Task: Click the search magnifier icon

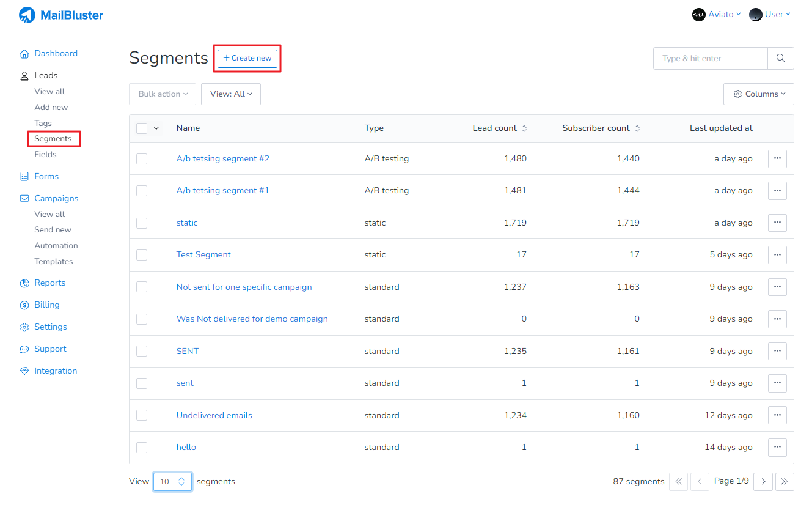Action: tap(780, 58)
